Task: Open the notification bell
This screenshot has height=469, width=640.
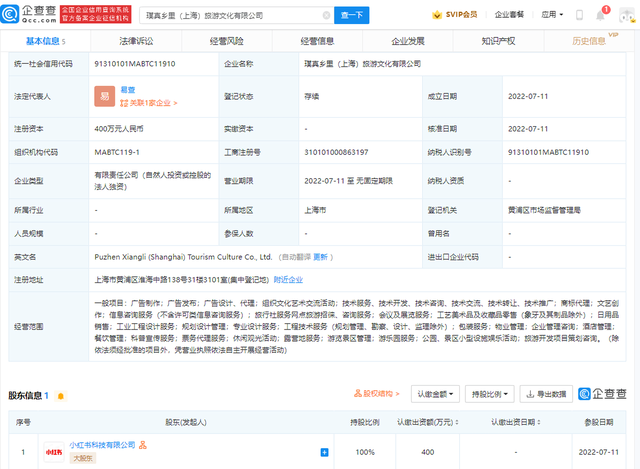Action: [600, 16]
